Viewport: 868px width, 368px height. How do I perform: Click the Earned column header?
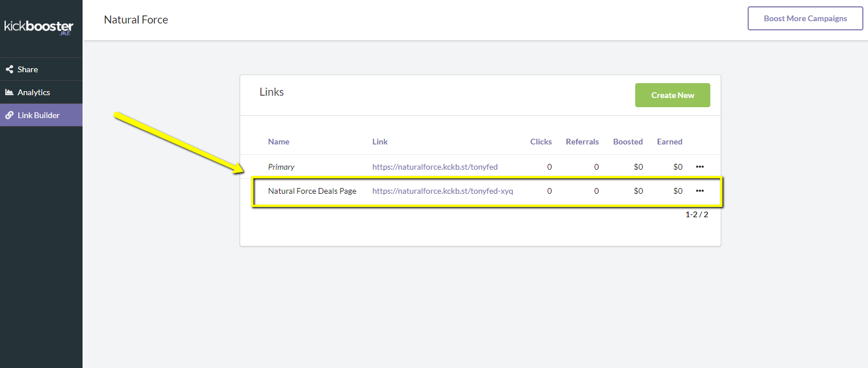click(670, 142)
